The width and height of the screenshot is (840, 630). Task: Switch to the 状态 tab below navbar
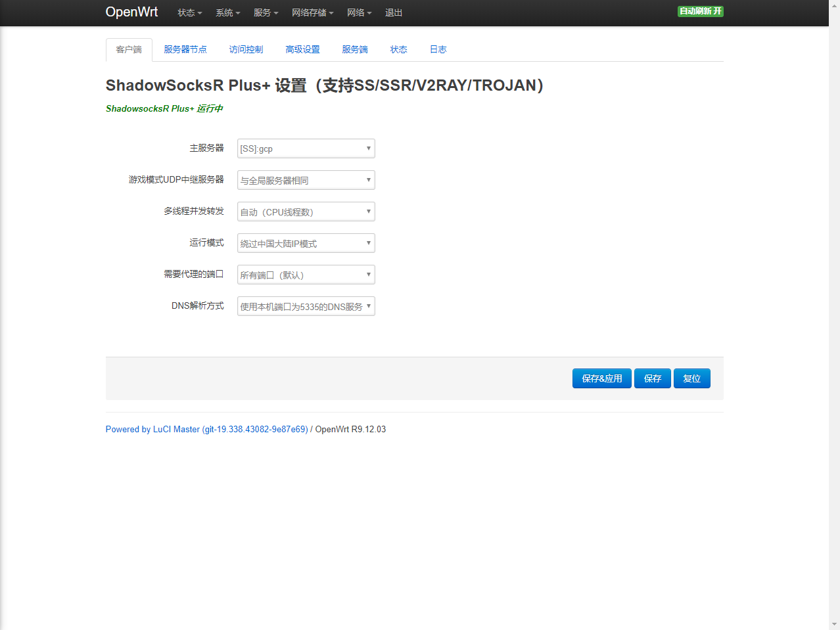coord(398,49)
